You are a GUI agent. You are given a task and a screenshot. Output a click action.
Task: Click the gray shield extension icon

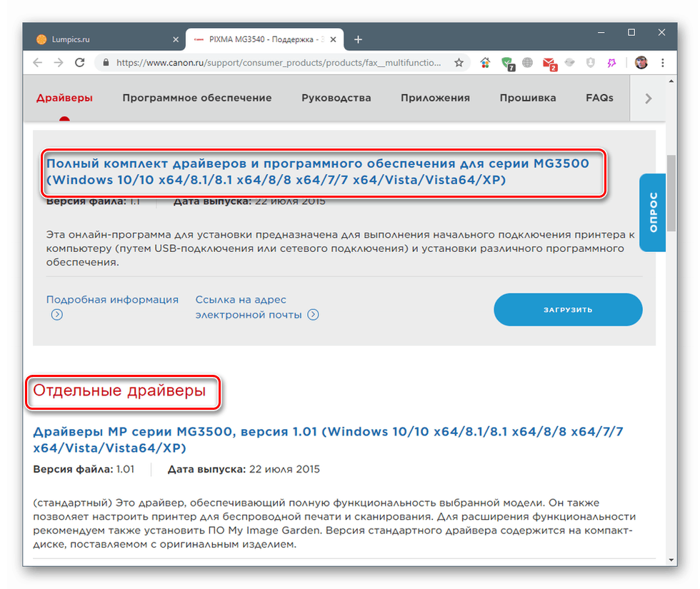(x=591, y=63)
